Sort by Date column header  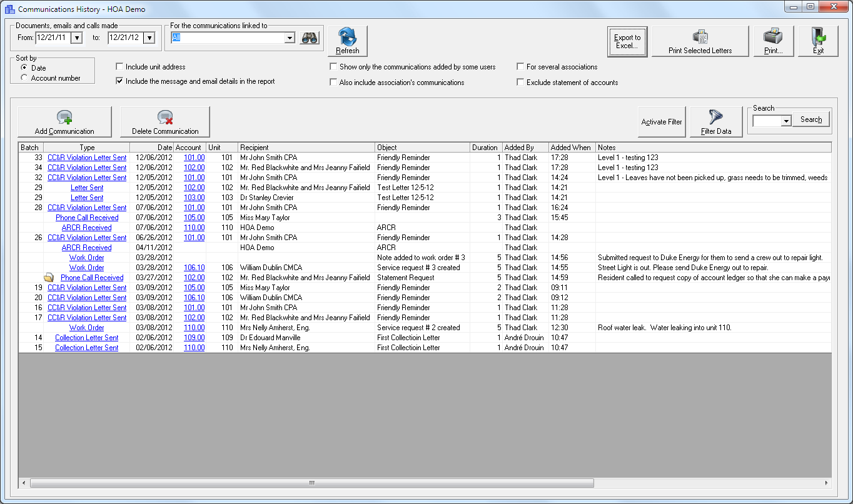(152, 148)
